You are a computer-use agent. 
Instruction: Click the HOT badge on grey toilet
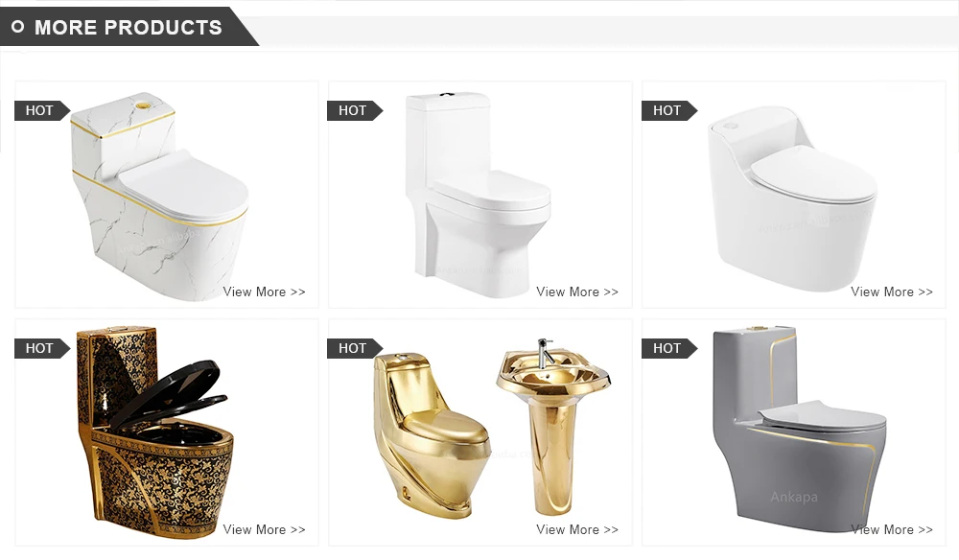tap(668, 348)
